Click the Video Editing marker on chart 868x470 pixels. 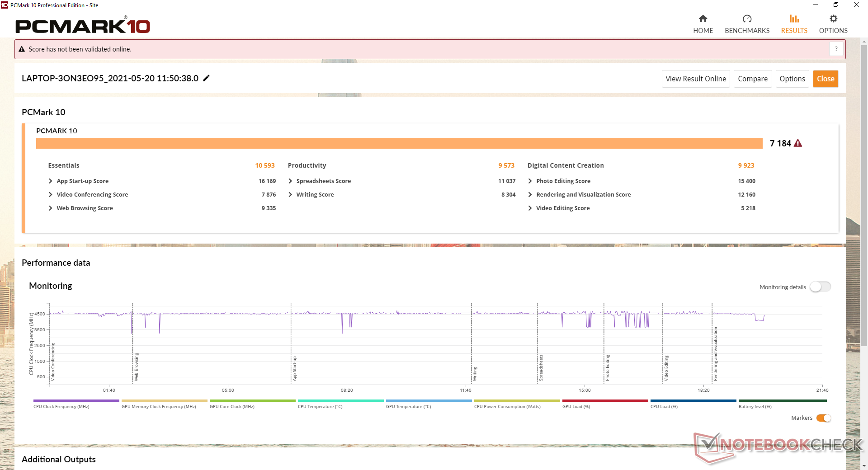666,368
